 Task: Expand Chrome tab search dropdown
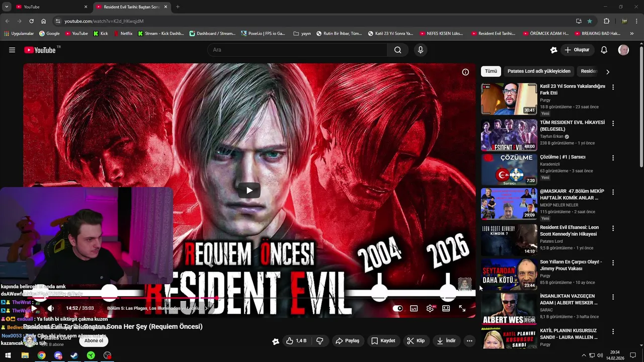[7, 7]
